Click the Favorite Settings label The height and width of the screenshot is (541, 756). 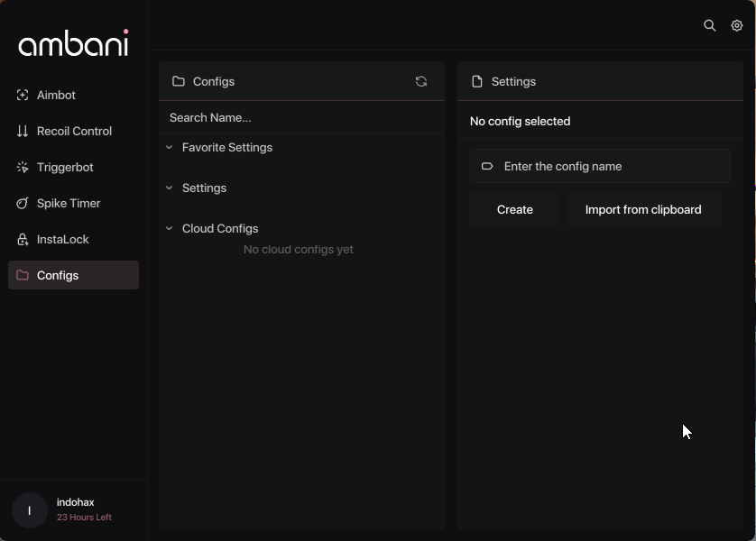pos(227,147)
